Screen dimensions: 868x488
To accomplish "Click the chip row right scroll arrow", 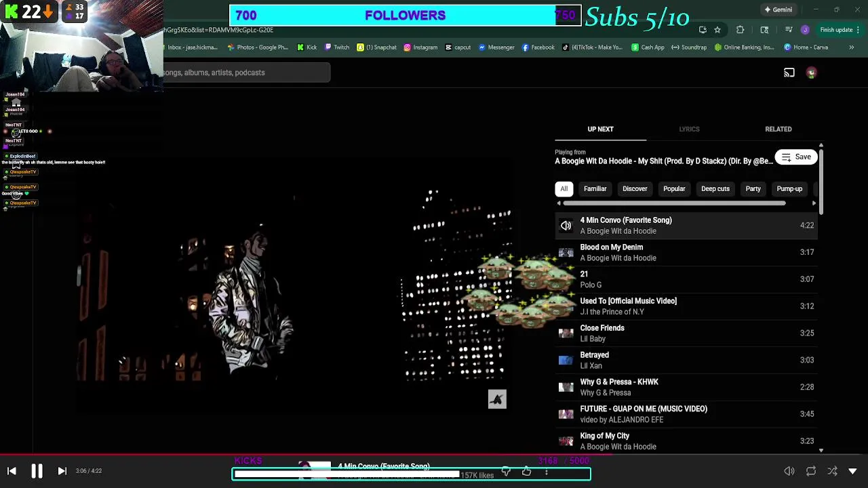I will coord(814,203).
